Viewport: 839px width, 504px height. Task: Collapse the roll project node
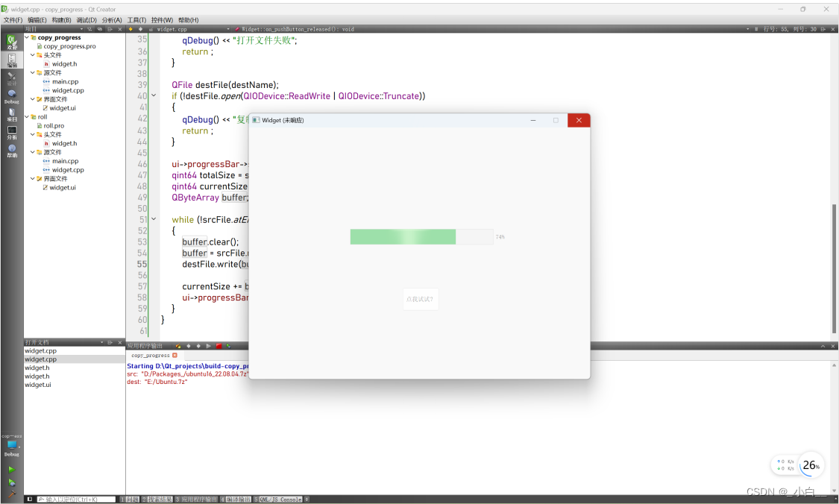[27, 116]
